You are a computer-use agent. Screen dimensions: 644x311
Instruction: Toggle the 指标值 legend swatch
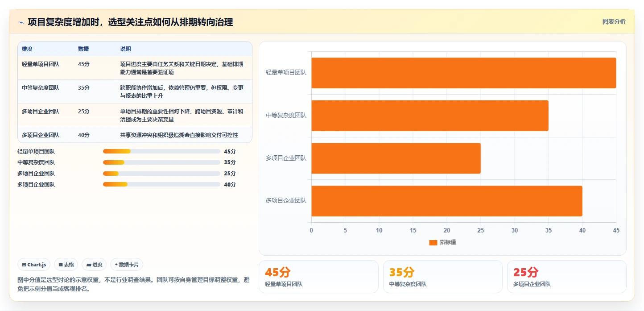pos(433,242)
